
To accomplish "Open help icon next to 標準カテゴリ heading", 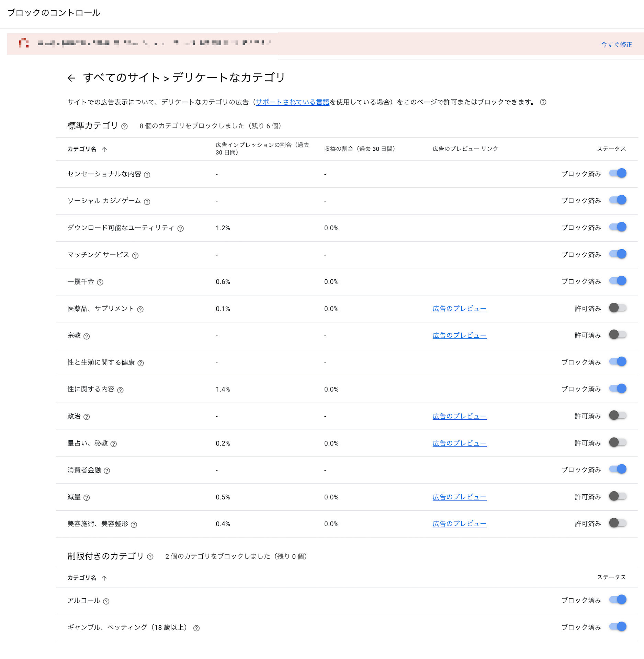I will [x=125, y=126].
